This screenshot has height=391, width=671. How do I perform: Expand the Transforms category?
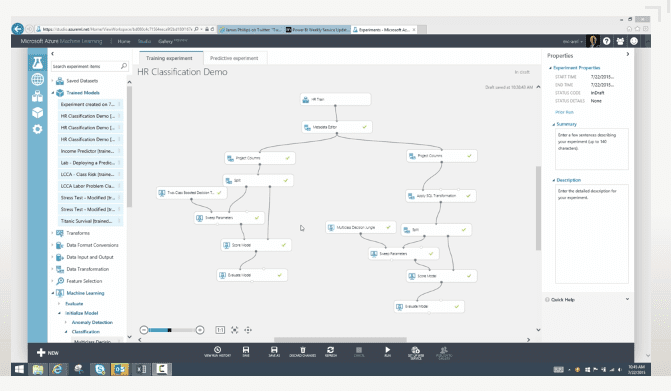point(53,233)
